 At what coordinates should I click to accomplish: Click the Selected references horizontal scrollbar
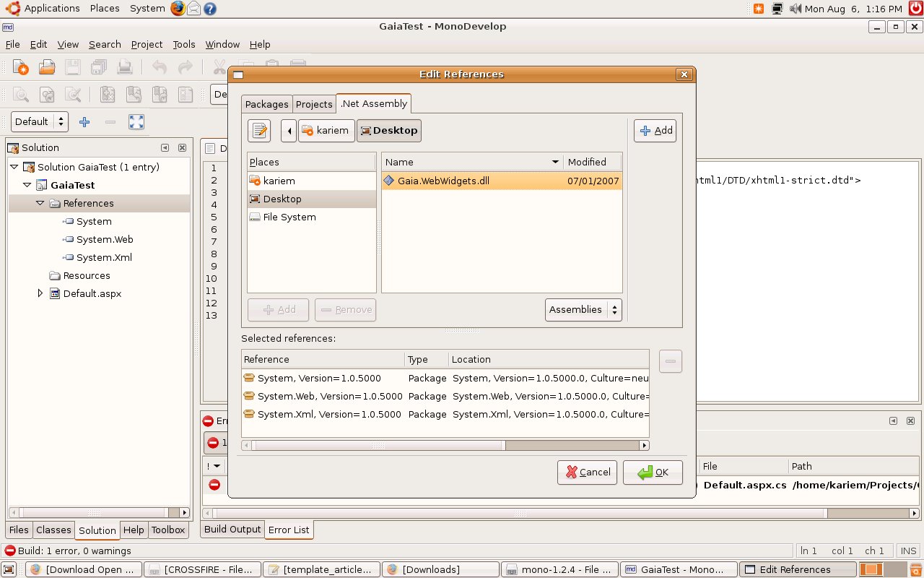point(445,445)
